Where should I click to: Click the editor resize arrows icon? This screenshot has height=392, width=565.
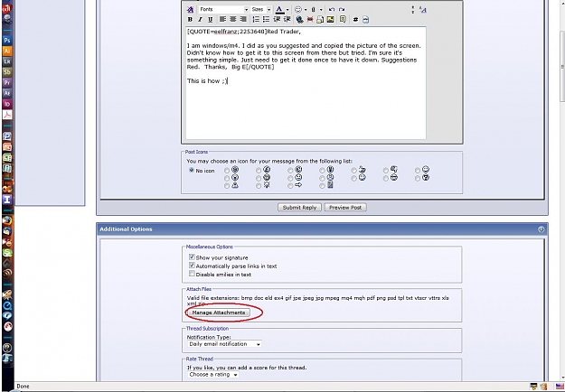point(412,10)
